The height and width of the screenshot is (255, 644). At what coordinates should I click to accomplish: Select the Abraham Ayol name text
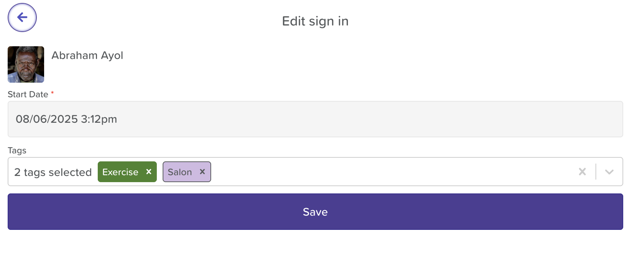pyautogui.click(x=87, y=55)
